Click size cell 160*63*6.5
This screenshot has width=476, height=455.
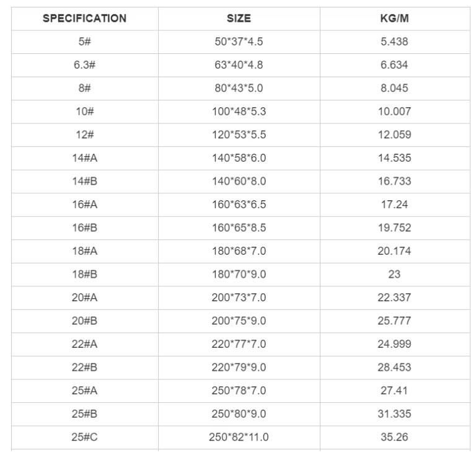(x=239, y=205)
